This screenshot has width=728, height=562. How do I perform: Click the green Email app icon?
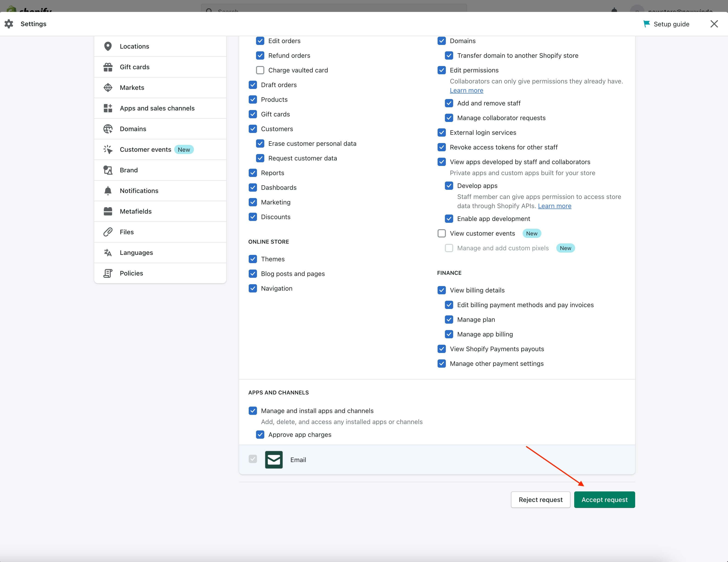tap(274, 460)
